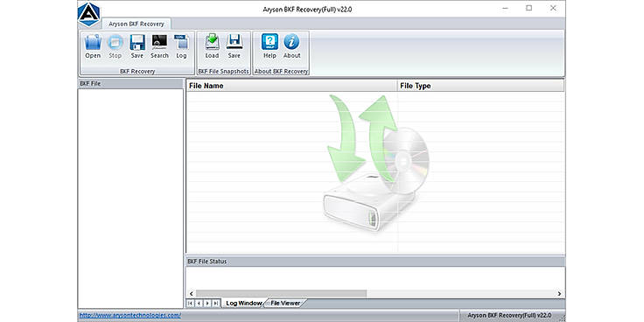The width and height of the screenshot is (644, 322).
Task: Click the BKF Recovery group label
Action: (x=137, y=71)
